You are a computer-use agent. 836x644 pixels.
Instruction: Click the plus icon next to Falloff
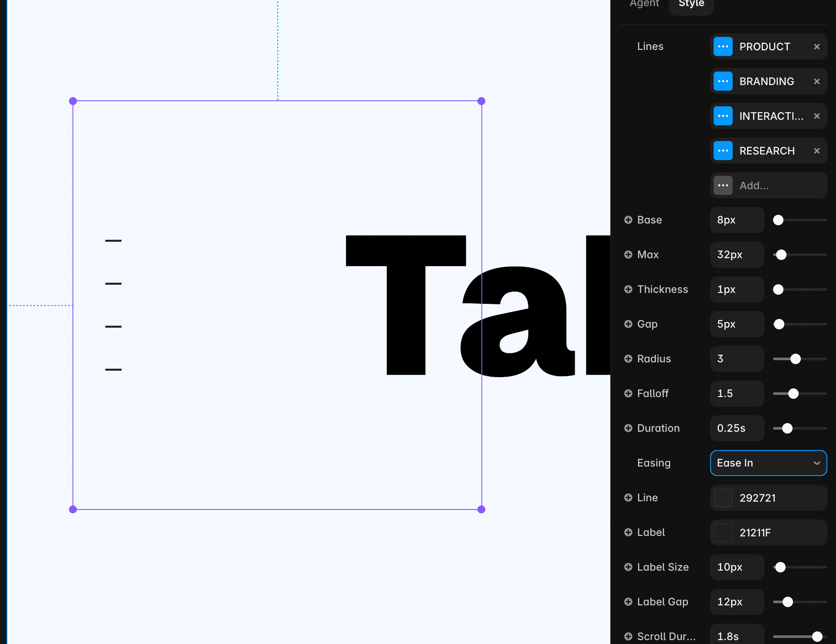click(x=628, y=393)
